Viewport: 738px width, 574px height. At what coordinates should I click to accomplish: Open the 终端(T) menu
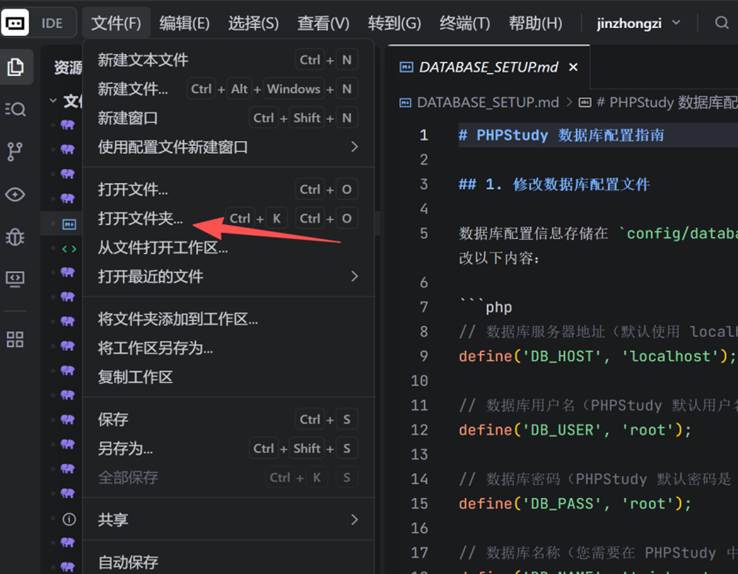465,23
